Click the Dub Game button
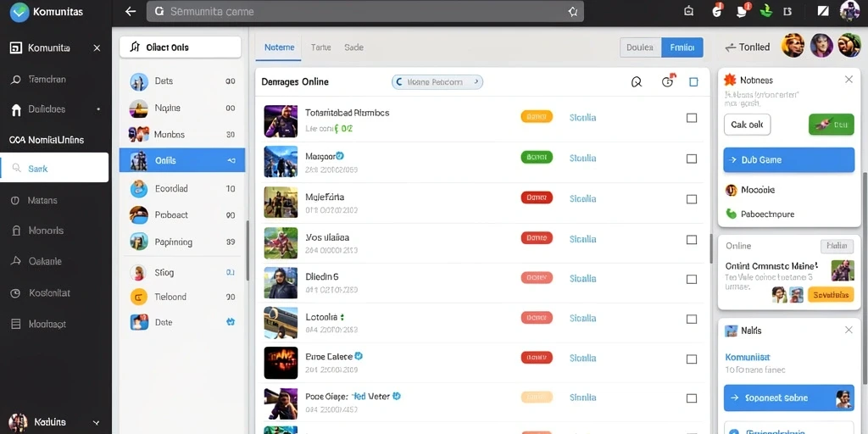The width and height of the screenshot is (868, 434). (x=789, y=160)
